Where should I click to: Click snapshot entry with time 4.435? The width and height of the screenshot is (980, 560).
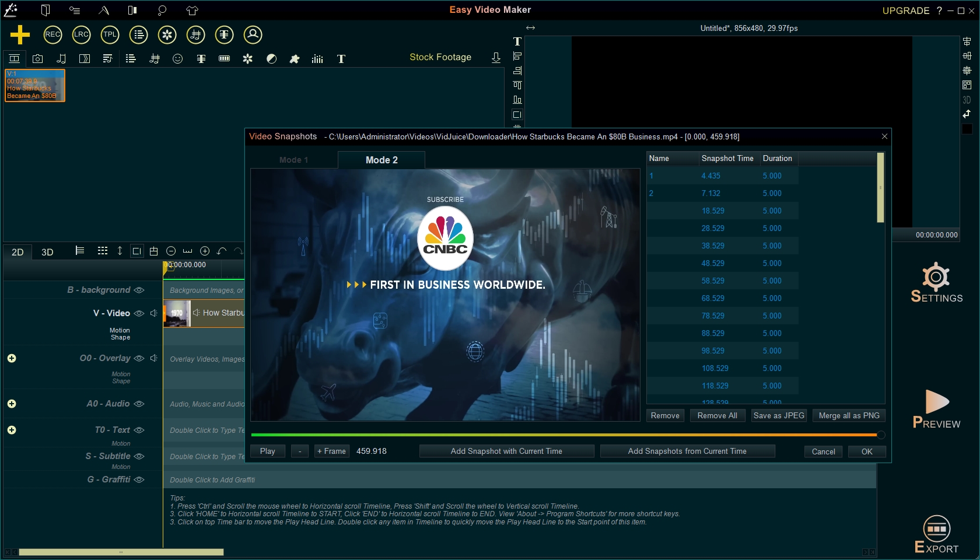point(711,176)
